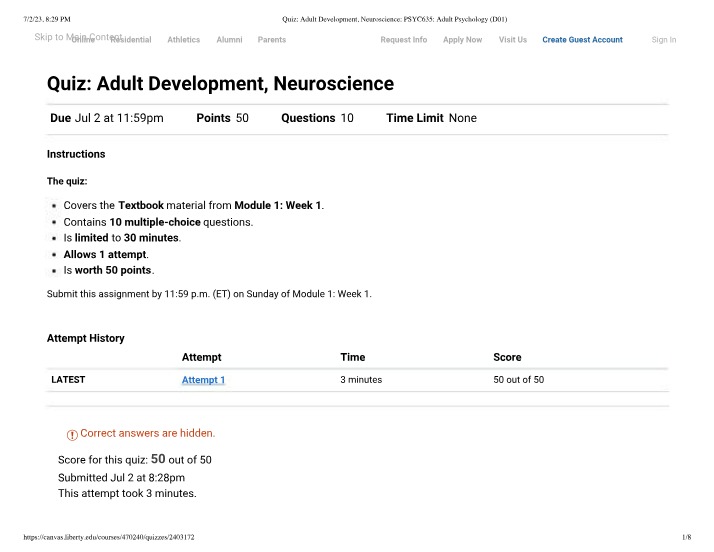
Task: Click the 7/2/23, 8:29 PM timestamp
Action: pos(47,19)
